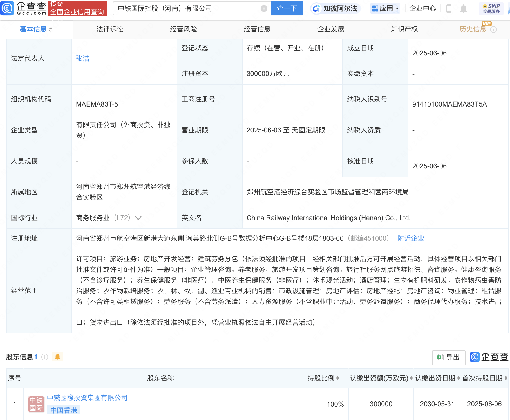Click the 查一下 search button
Screen dimensions: 510x420
tap(287, 8)
